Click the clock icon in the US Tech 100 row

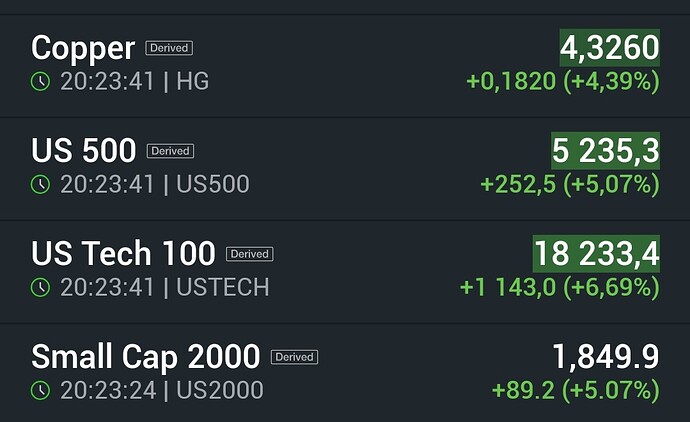[40, 287]
